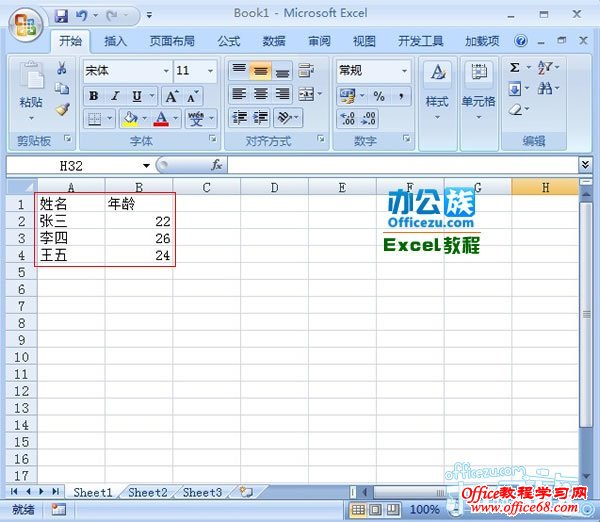Click the Office button orb
The image size is (600, 522).
coord(26,25)
